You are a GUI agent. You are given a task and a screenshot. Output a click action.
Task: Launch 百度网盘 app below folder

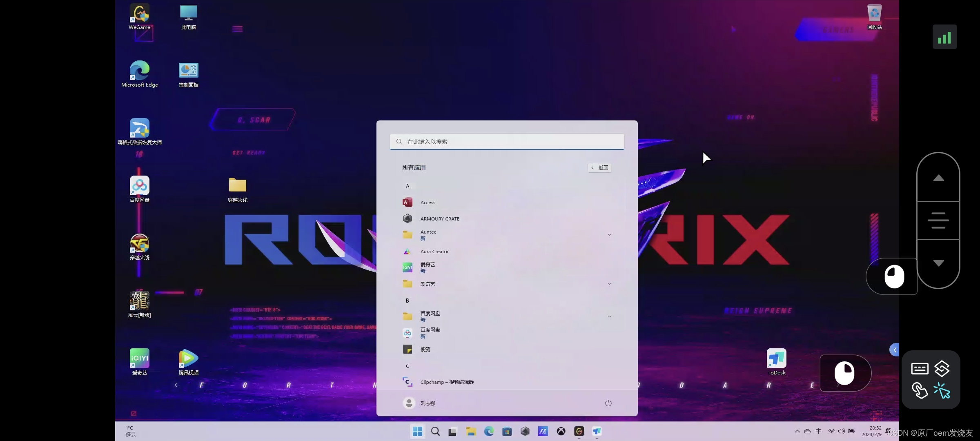point(507,333)
